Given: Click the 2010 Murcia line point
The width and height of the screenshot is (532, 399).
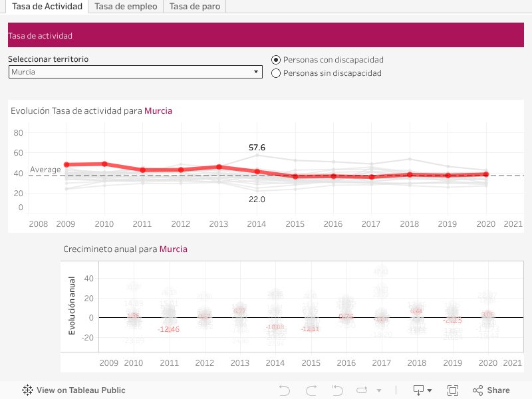Looking at the screenshot, I should [104, 164].
